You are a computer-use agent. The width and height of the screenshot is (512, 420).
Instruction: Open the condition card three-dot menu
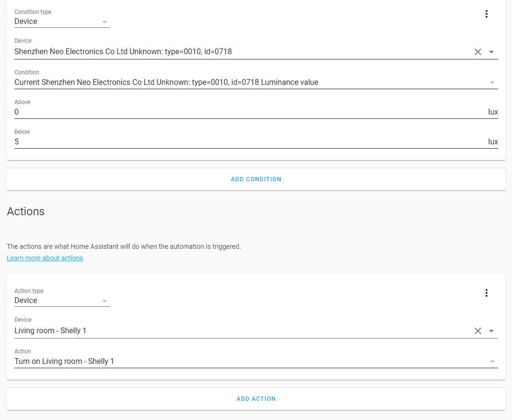486,14
